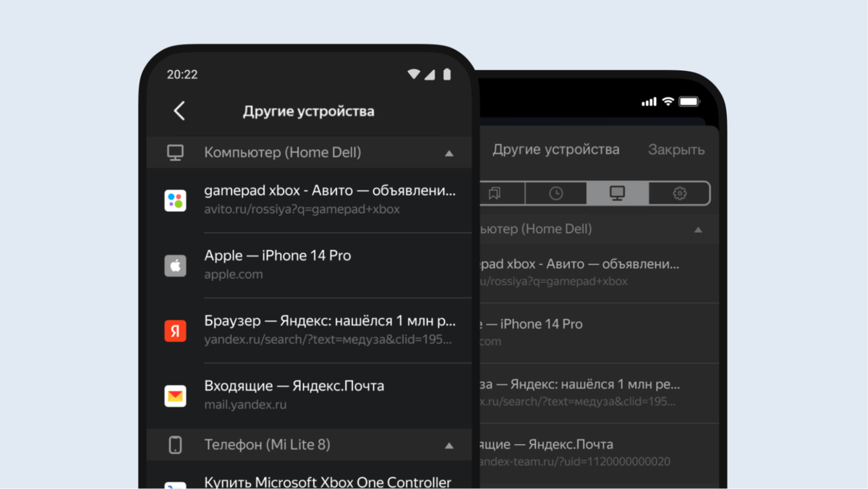This screenshot has height=489, width=868.
Task: Tap the back arrow on Android phone
Action: click(179, 111)
